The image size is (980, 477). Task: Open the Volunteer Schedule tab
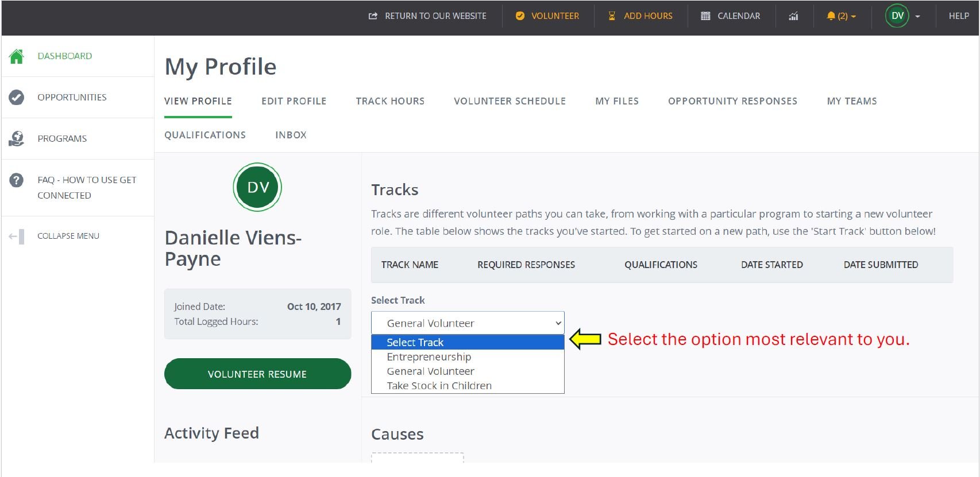[510, 101]
